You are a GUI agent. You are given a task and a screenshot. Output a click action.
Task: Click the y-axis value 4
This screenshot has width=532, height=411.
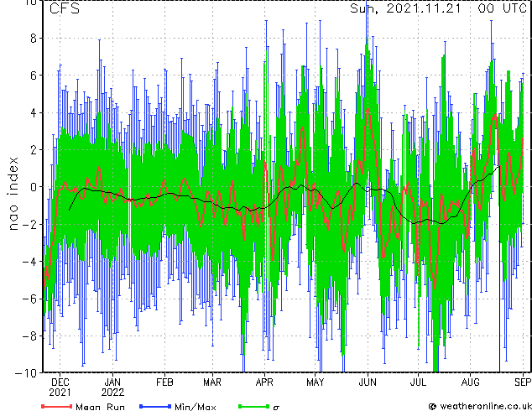point(34,113)
